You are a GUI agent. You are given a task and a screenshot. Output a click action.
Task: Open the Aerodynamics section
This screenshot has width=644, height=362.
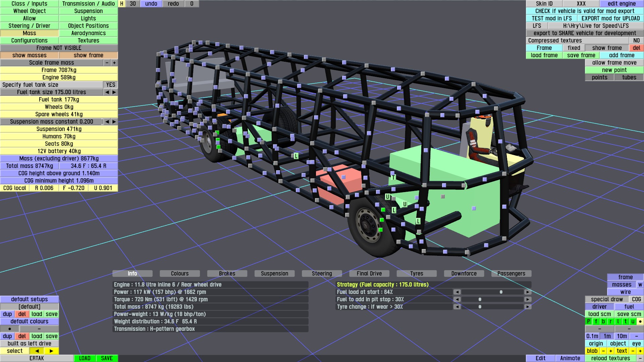(x=88, y=33)
